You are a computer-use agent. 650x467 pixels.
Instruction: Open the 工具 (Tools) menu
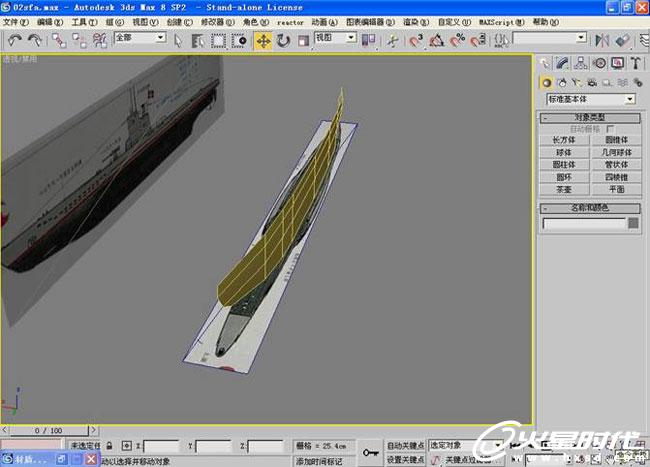pos(84,22)
